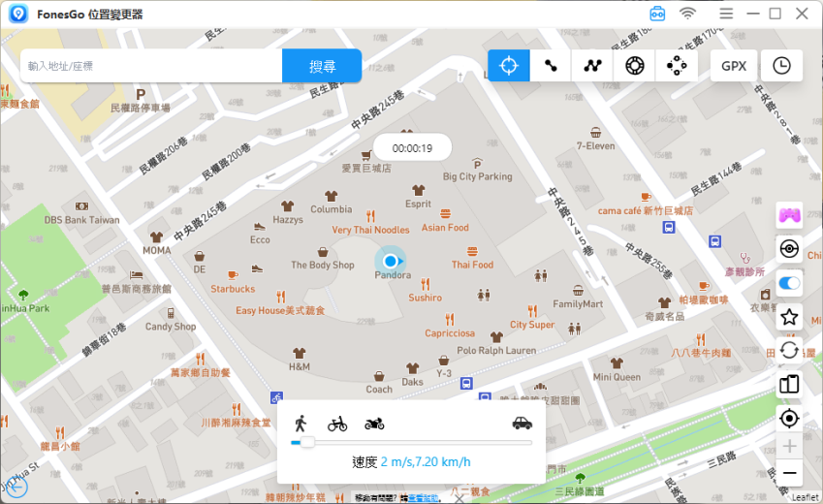The height and width of the screenshot is (504, 823).
Task: Open the GPX import button
Action: pyautogui.click(x=734, y=66)
